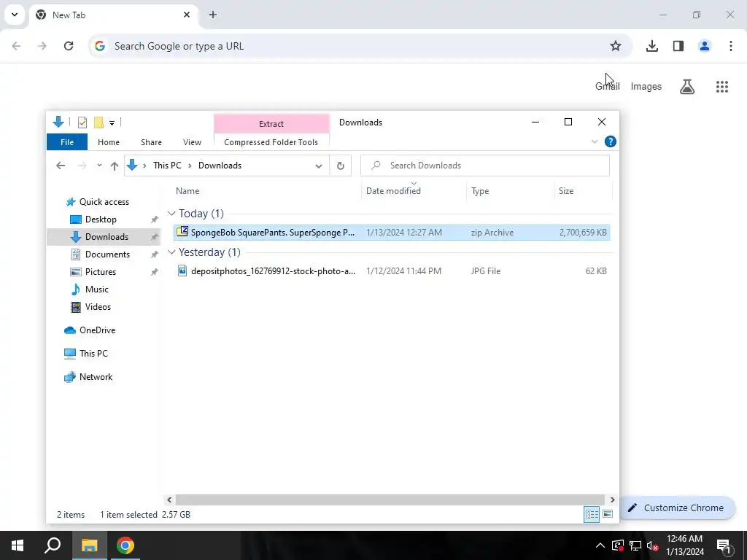Screen dimensions: 747x560
Task: Open Chrome tab search dropdown
Action: click(15, 15)
